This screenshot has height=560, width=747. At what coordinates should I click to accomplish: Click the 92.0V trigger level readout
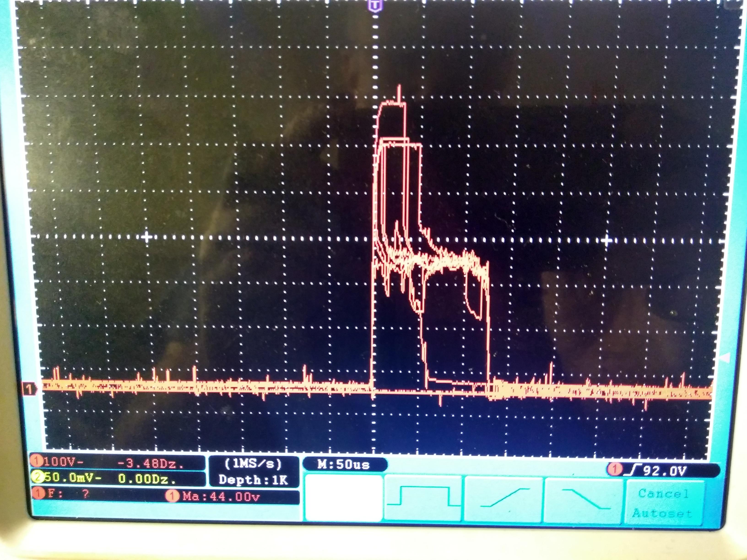(665, 471)
